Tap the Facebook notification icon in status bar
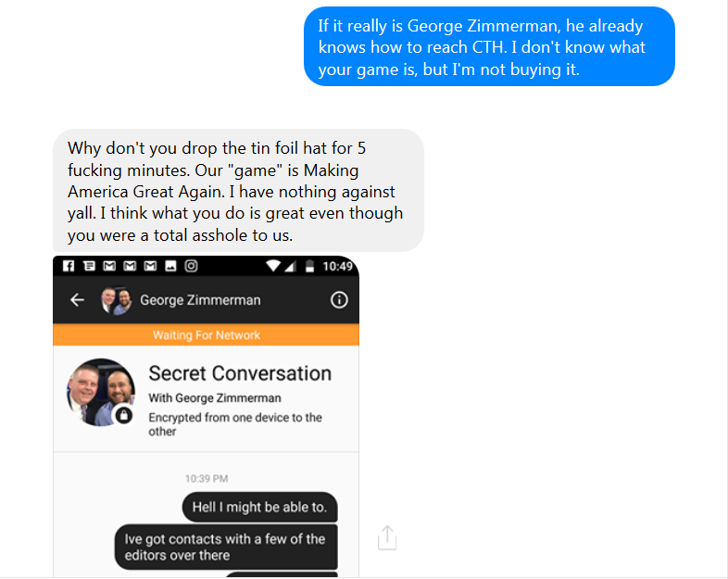 (69, 266)
